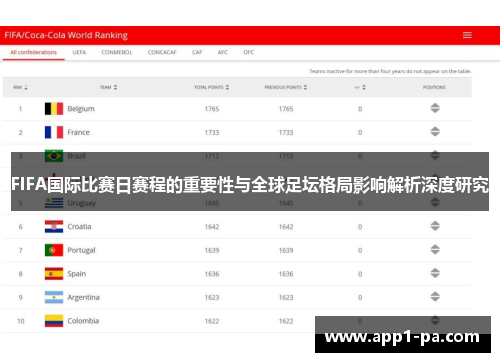Click Portugal's position change indicator icon

tap(435, 250)
